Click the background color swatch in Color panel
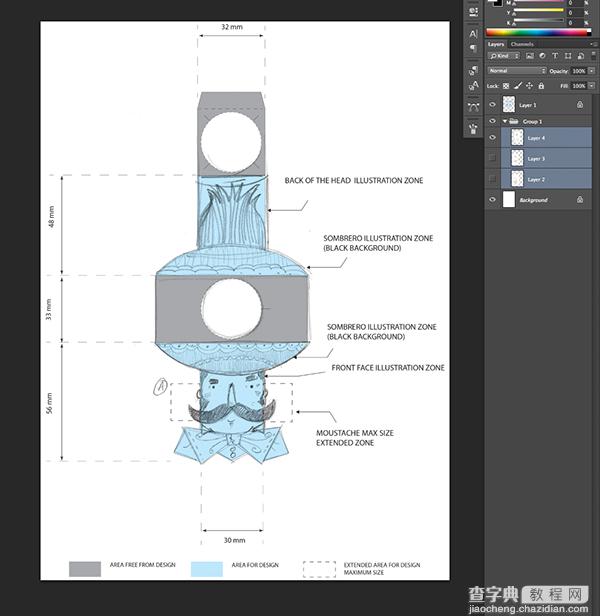 (x=498, y=3)
